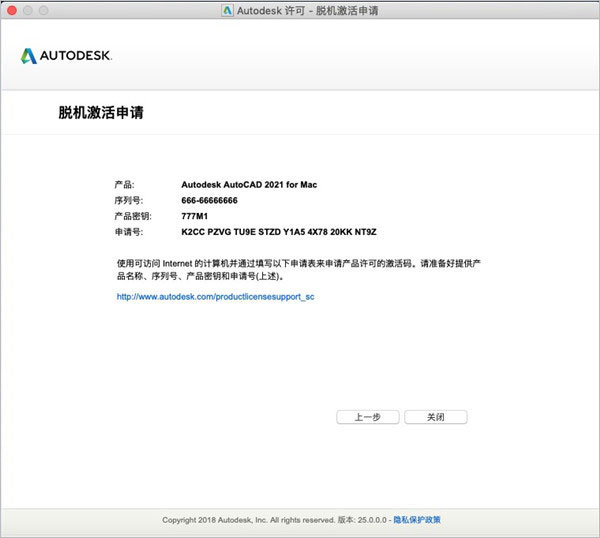Screen dimensions: 600x538
Task: Go back using the 上一步 button
Action: pos(367,417)
